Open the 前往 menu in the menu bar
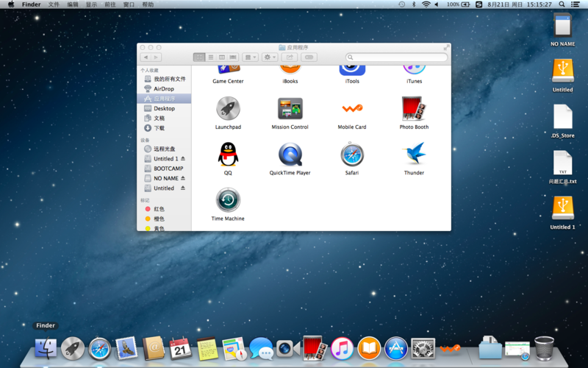This screenshot has width=588, height=368. click(110, 4)
